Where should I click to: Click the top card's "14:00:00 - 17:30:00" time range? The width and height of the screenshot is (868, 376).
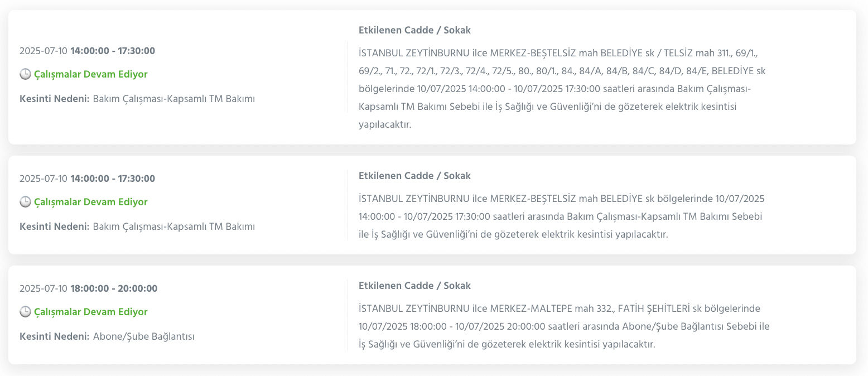(113, 51)
